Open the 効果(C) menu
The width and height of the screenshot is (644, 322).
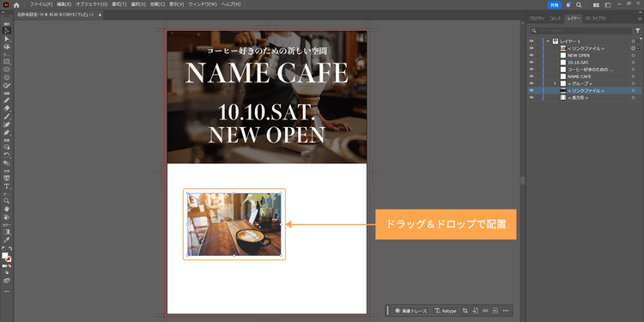(157, 4)
